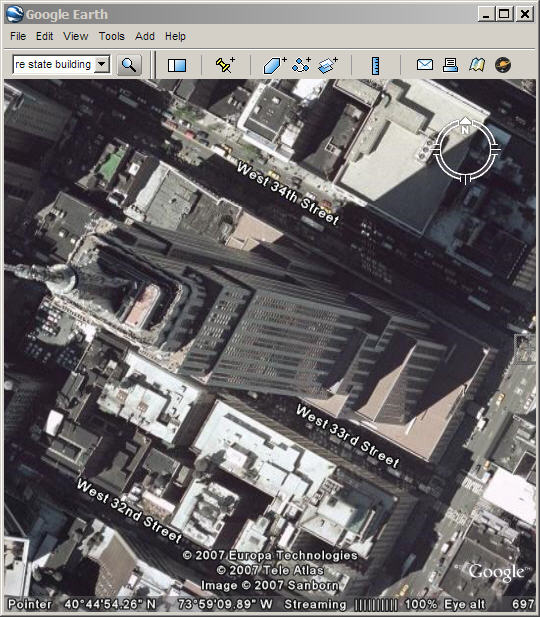Open the View menu

point(76,36)
